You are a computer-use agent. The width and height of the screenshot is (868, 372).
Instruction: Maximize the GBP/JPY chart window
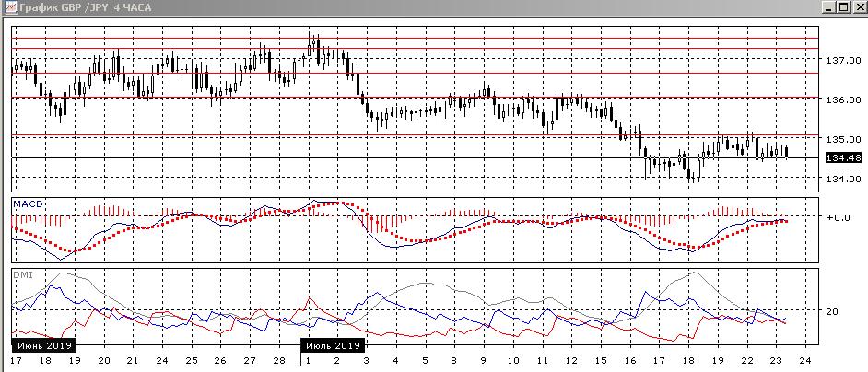[840, 7]
